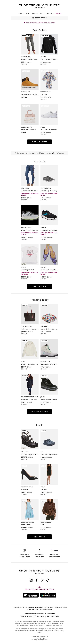Image resolution: width=79 pixels, height=644 pixels.
Task: Open the Instagram icon in the footer
Action: click(x=31, y=580)
